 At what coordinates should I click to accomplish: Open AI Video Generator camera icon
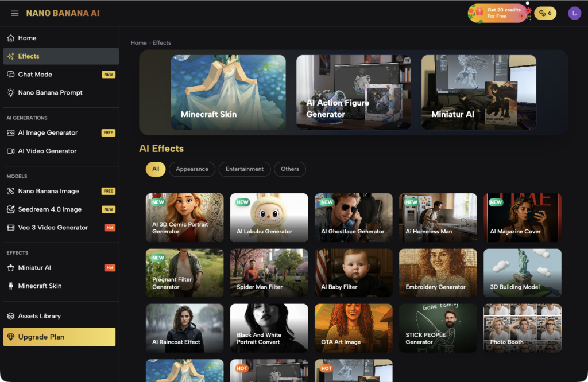(11, 151)
